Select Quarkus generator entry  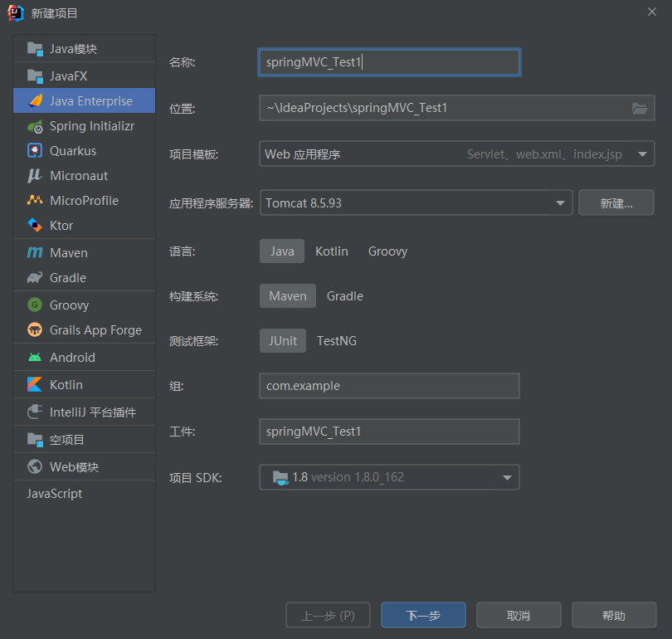click(84, 151)
